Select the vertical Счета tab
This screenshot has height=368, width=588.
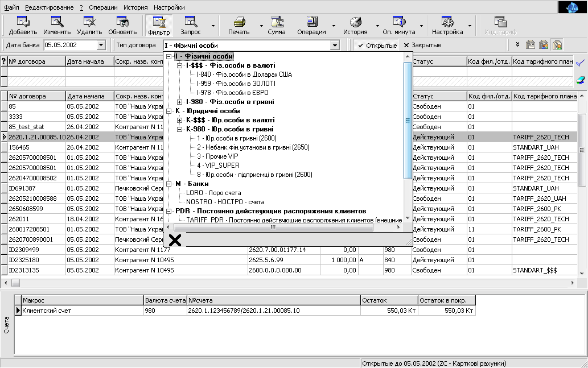pyautogui.click(x=6, y=325)
